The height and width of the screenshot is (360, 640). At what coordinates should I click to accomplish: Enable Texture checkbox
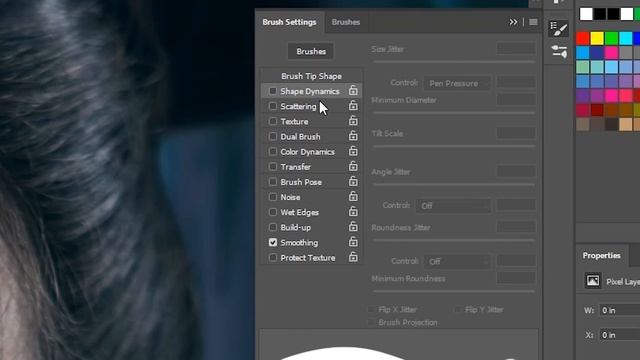[x=273, y=121]
